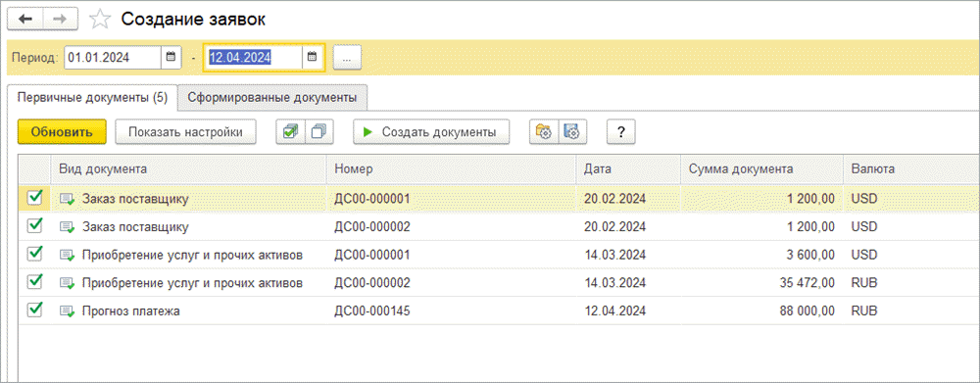Uncheck all rows with the empty boxes icon

point(319,132)
